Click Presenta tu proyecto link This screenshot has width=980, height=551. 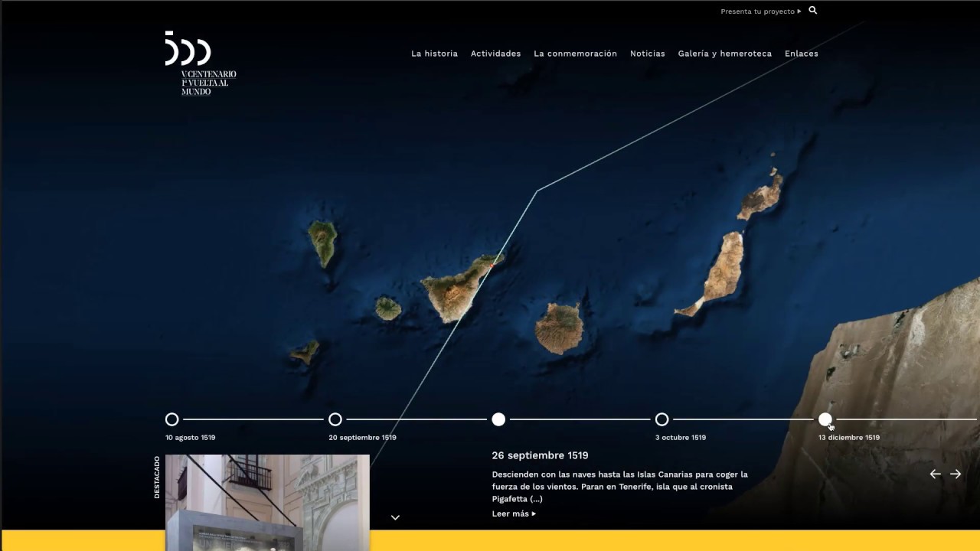tap(761, 11)
